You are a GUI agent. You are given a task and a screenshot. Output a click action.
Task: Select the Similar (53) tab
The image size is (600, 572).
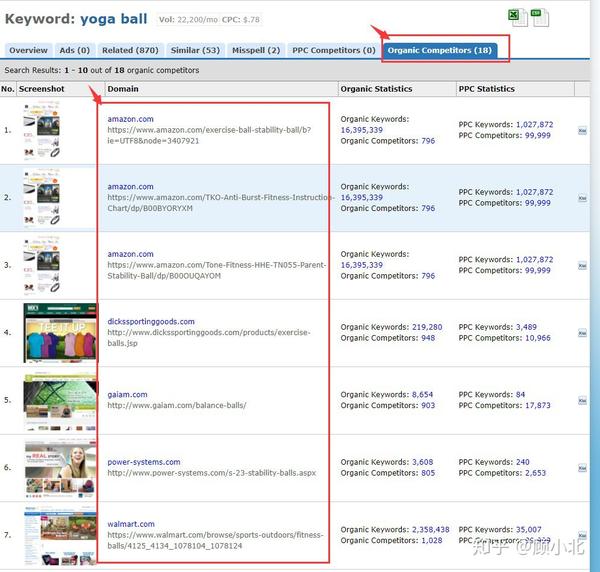point(195,50)
